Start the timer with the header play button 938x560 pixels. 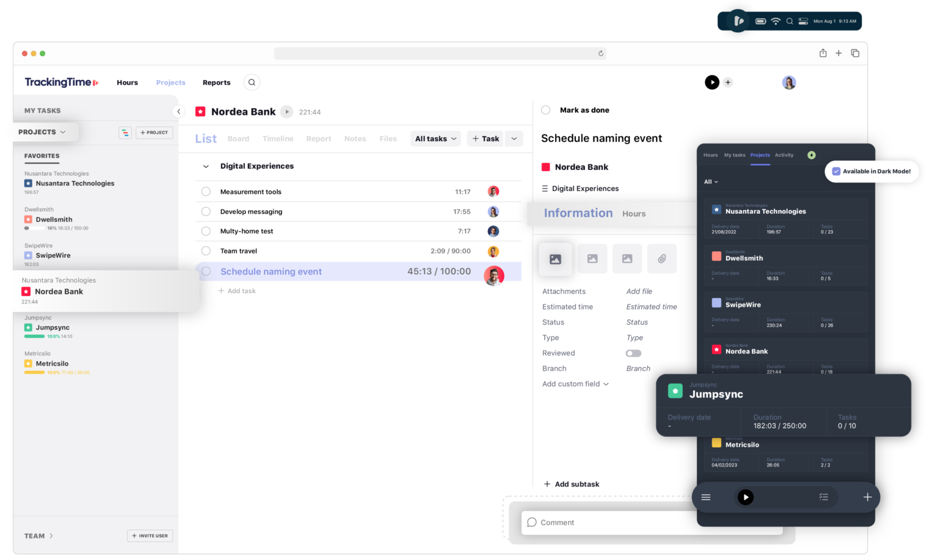click(x=712, y=82)
